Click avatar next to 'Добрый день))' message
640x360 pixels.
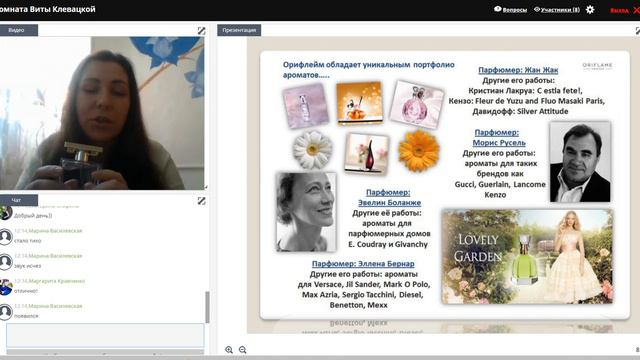coord(6,212)
